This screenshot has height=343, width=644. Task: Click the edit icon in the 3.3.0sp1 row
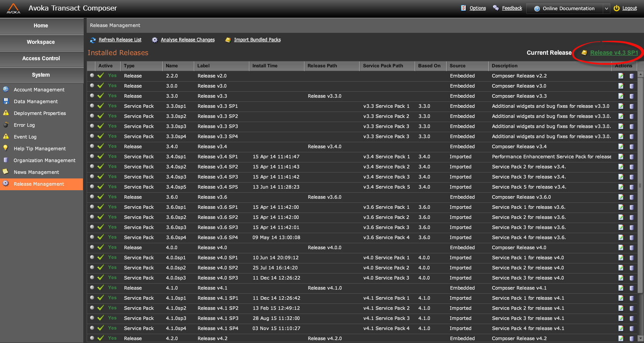(x=621, y=106)
